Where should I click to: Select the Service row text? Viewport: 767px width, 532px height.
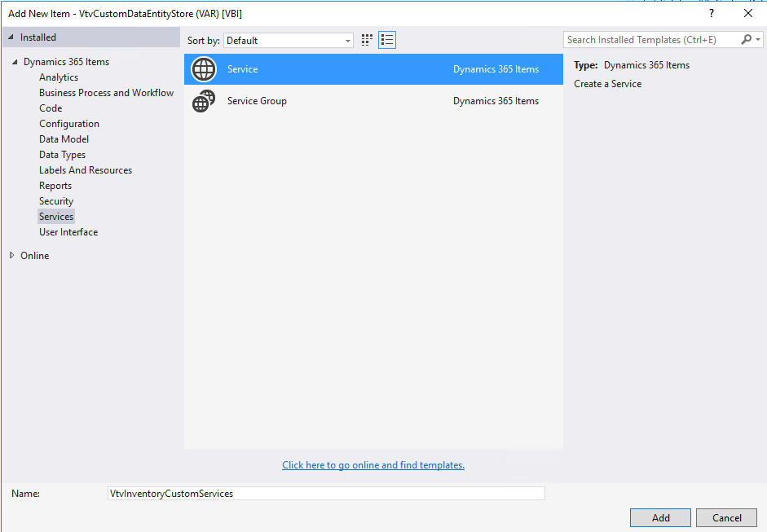point(242,69)
